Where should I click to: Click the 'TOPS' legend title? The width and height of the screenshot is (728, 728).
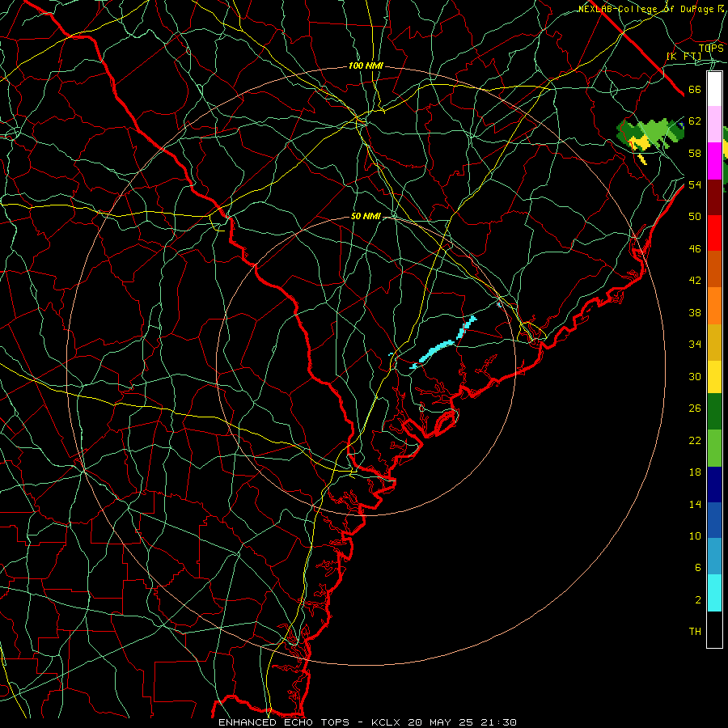(711, 48)
